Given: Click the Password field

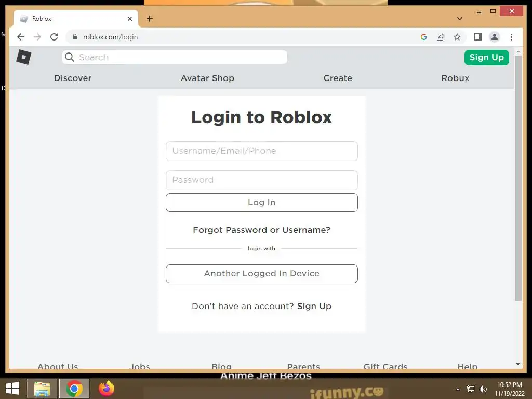Looking at the screenshot, I should (262, 180).
